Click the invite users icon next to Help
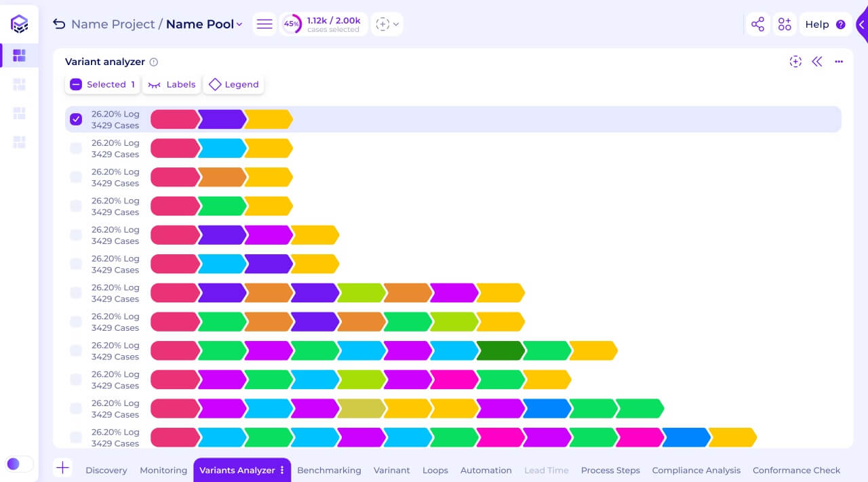 coord(785,24)
